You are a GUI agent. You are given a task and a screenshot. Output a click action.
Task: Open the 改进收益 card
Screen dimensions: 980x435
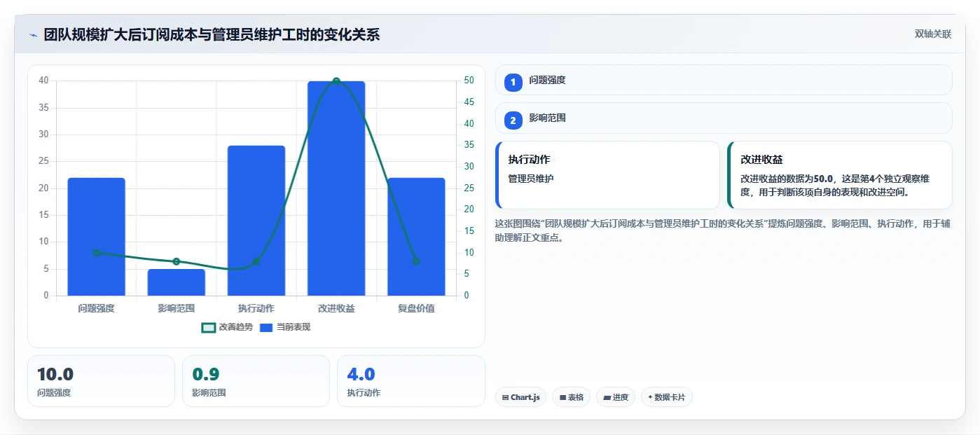(x=840, y=175)
